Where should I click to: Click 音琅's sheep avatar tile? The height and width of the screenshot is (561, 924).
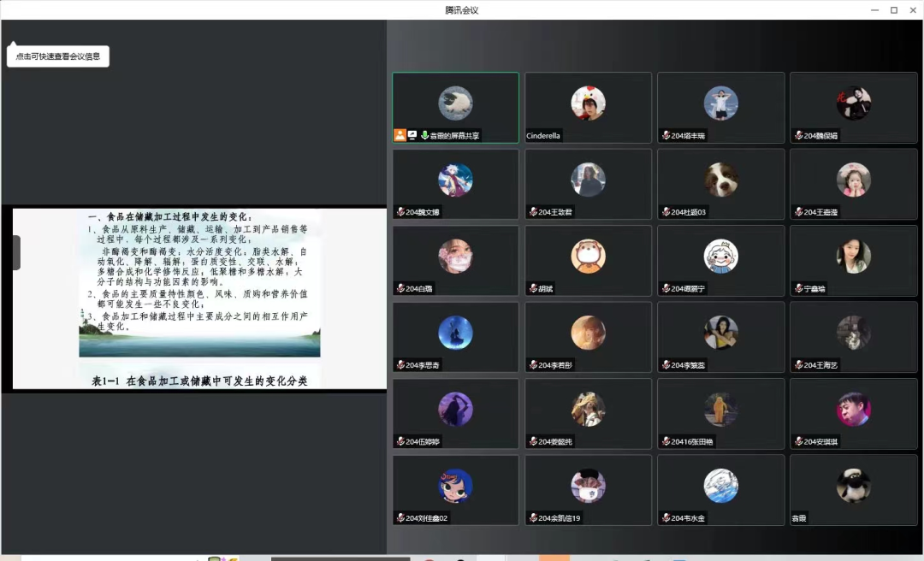tap(853, 489)
